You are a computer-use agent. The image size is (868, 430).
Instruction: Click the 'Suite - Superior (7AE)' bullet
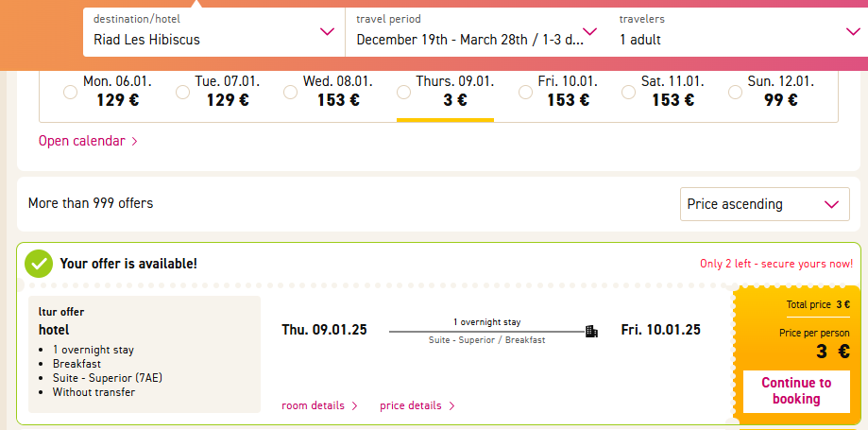[x=108, y=378]
